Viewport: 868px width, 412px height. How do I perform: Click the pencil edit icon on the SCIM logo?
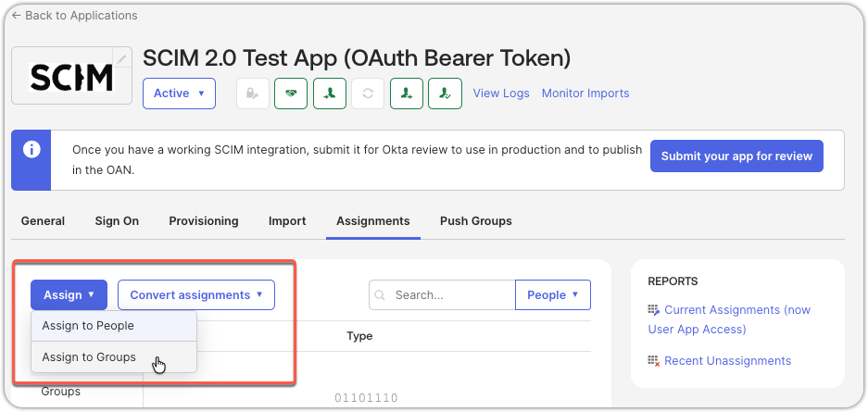point(121,57)
